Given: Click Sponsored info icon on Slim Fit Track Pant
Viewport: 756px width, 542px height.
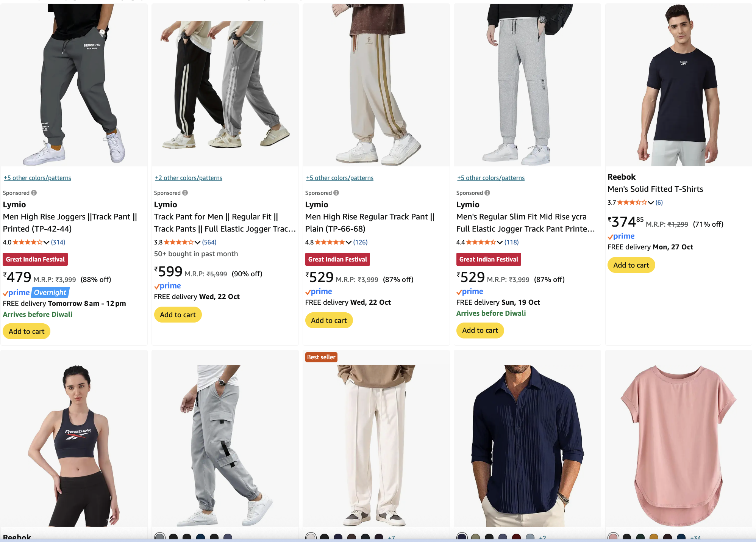Looking at the screenshot, I should pyautogui.click(x=487, y=193).
